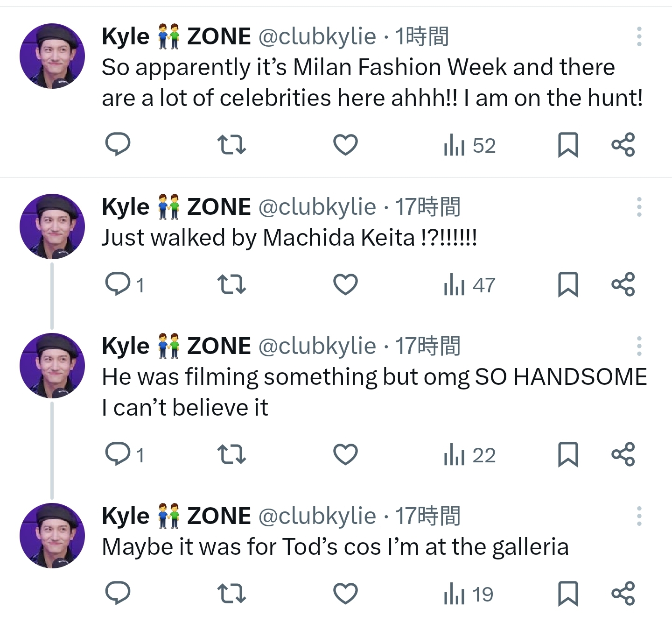This screenshot has height=630, width=672.
Task: Open more options on Milan Fashion Week tweet
Action: 639,36
